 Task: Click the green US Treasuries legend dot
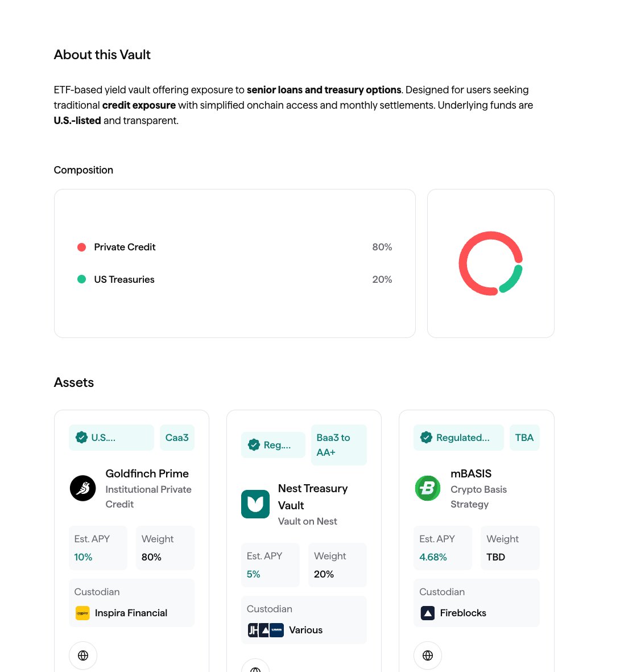pyautogui.click(x=81, y=279)
